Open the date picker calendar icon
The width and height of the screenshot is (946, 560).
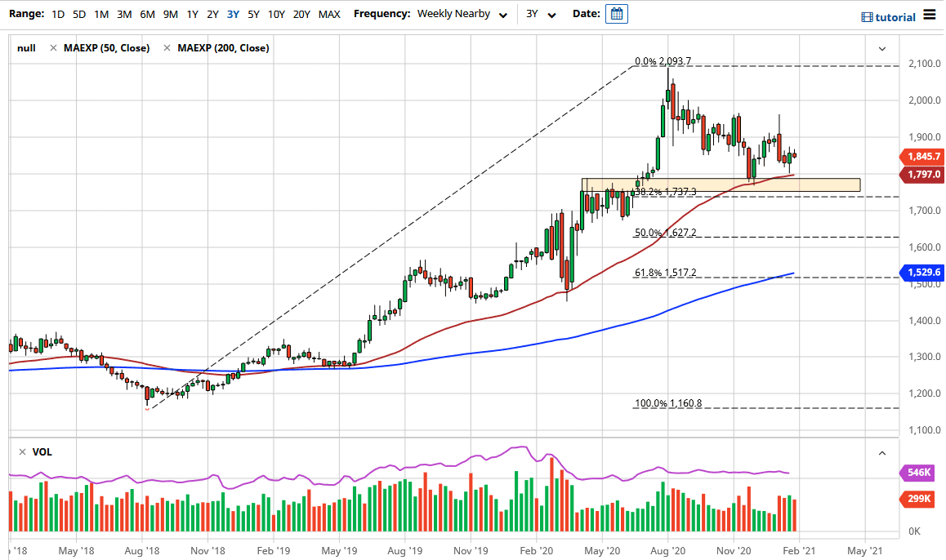point(616,14)
